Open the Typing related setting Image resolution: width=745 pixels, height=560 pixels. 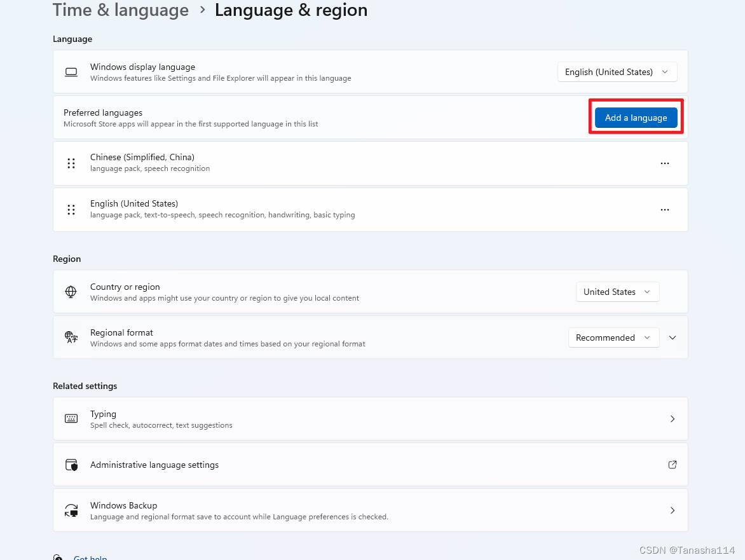pyautogui.click(x=371, y=418)
